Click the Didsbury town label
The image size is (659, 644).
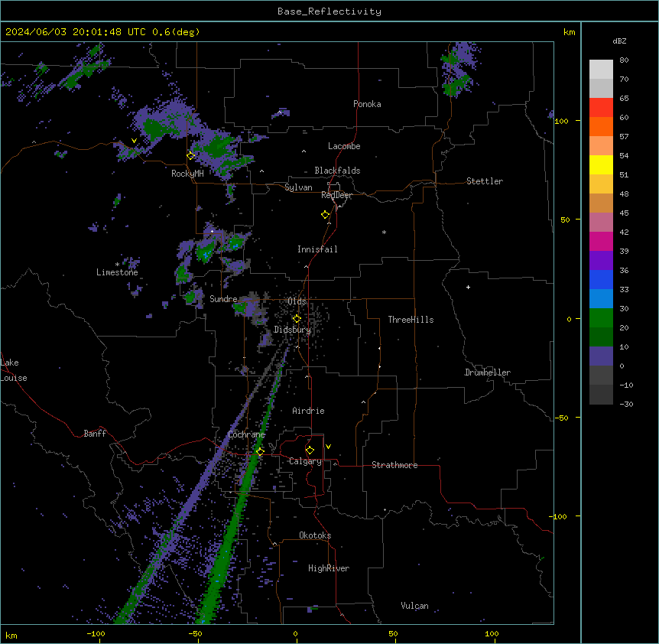(x=292, y=330)
